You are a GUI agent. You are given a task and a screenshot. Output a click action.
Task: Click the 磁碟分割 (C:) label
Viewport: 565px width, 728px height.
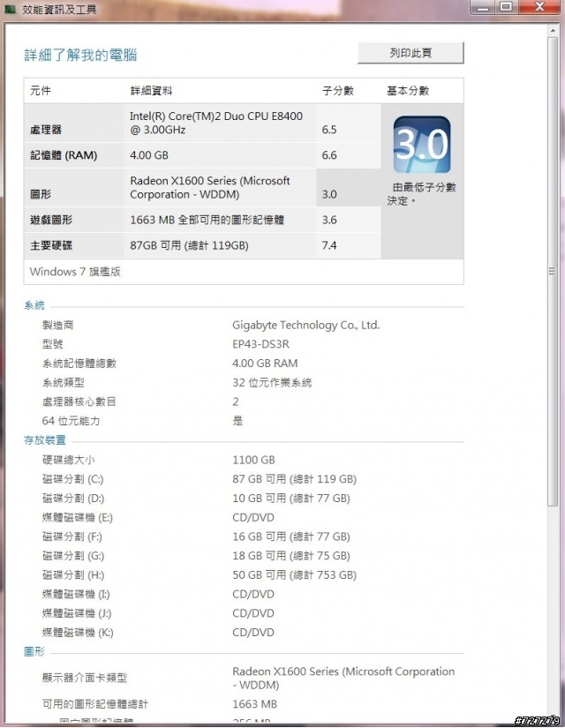coord(73,478)
